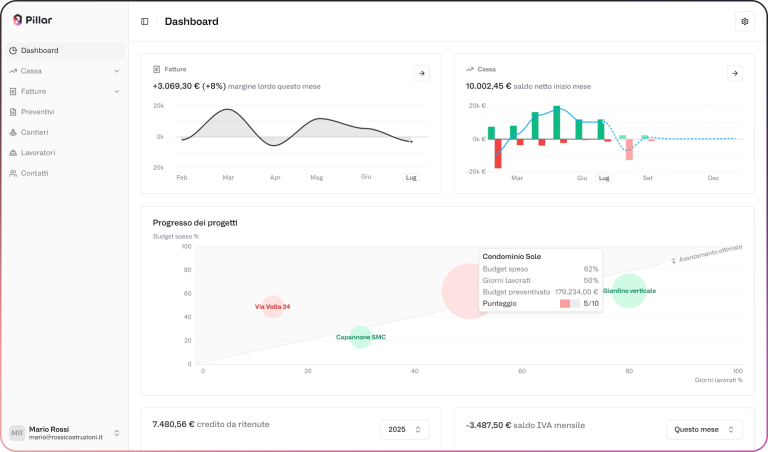Screen dimensions: 768x452
Task: Click the mario@rossicostruzioni.it email
Action: (66, 437)
